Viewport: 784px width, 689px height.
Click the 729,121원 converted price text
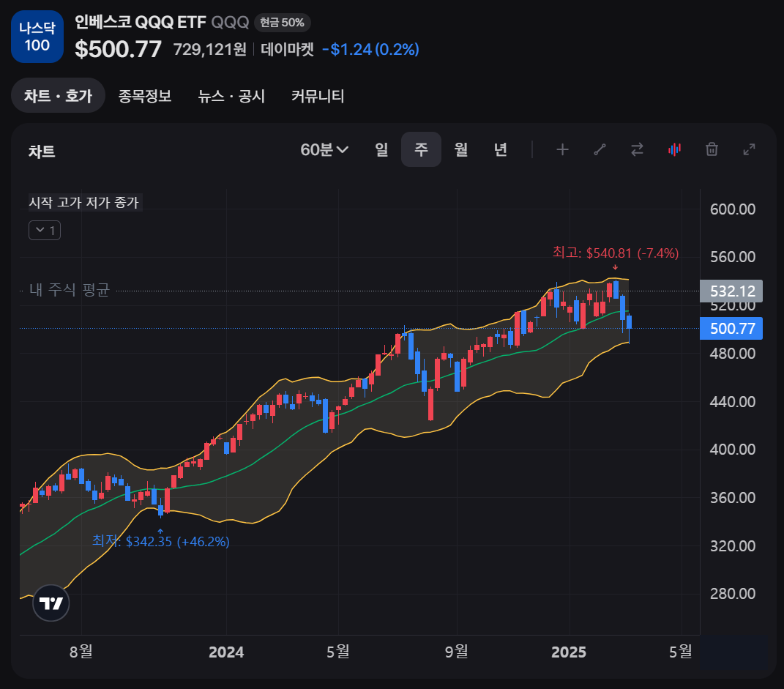(x=210, y=49)
